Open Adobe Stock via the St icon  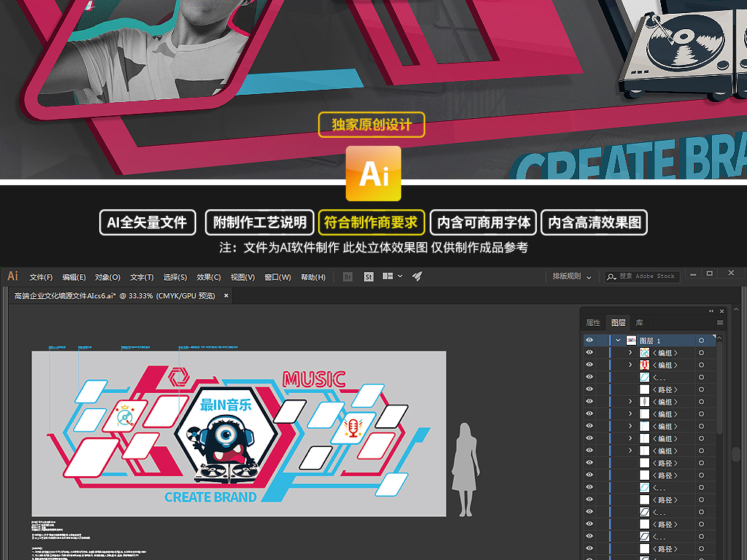click(368, 276)
